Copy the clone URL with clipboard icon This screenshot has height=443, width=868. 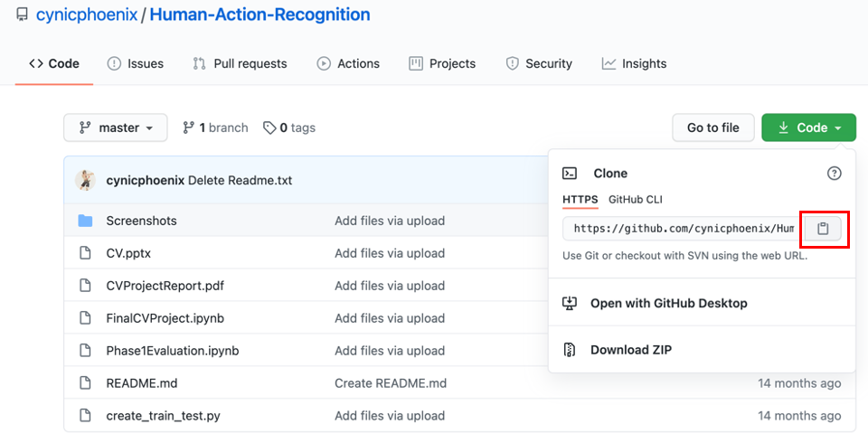click(823, 228)
